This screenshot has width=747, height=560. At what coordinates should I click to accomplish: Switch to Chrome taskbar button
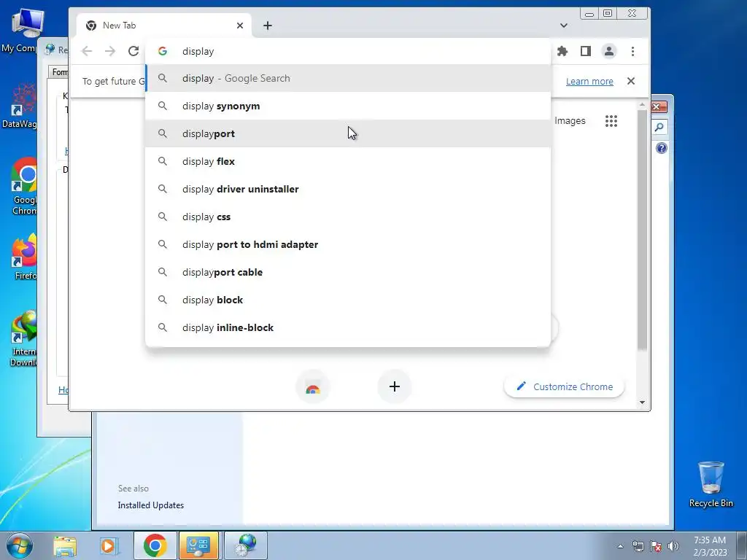point(155,545)
